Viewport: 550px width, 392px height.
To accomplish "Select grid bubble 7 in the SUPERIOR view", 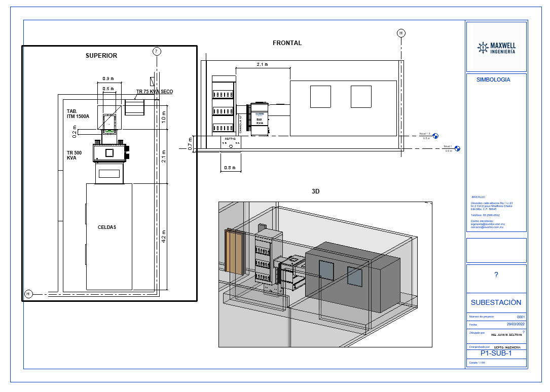I will pos(157,52).
